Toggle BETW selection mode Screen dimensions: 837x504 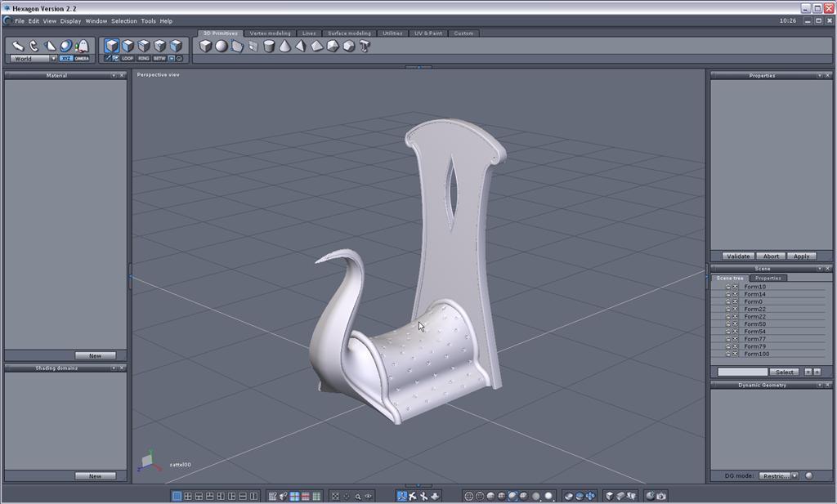(159, 59)
